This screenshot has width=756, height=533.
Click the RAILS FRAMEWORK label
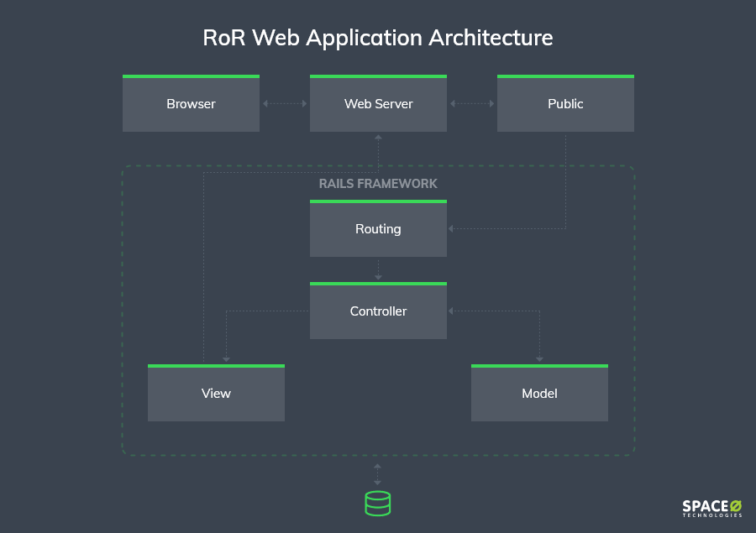378,184
